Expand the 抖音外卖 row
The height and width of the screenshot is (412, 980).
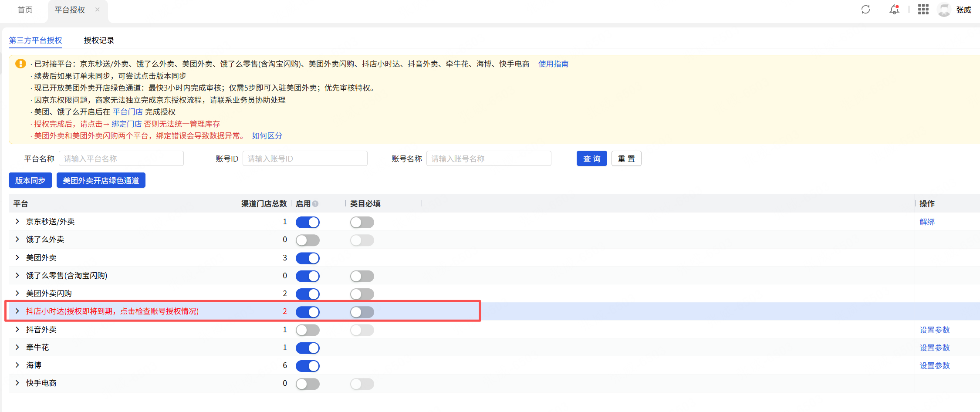[17, 329]
